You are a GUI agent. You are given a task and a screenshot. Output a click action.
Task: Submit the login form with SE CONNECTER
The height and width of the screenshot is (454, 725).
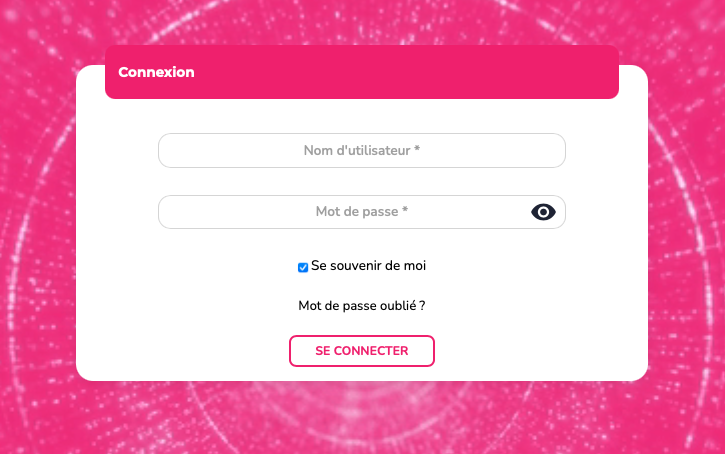[362, 351]
